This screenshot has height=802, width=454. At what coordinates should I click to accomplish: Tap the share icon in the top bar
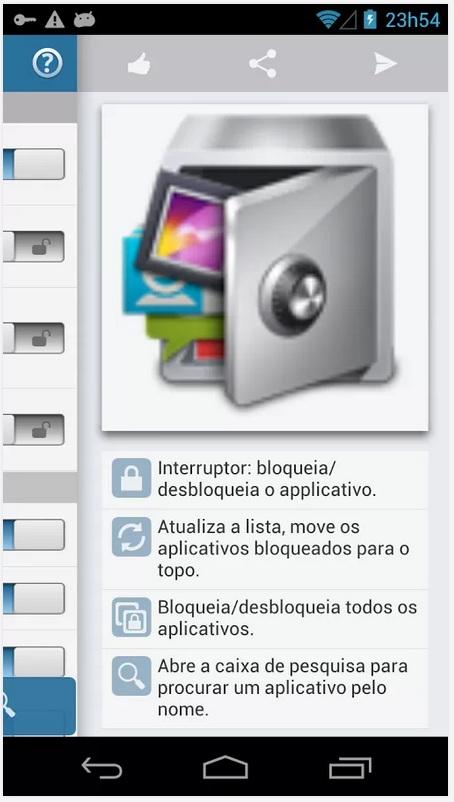263,63
